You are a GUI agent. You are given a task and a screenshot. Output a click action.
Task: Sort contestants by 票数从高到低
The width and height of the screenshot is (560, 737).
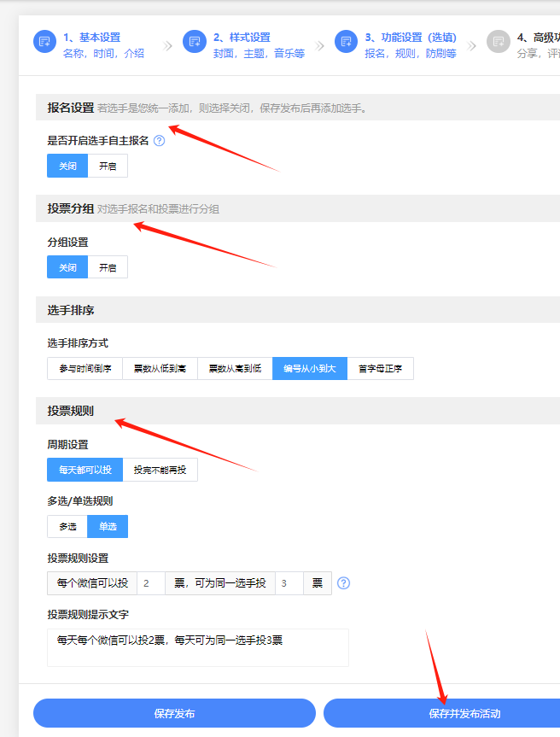coord(235,368)
